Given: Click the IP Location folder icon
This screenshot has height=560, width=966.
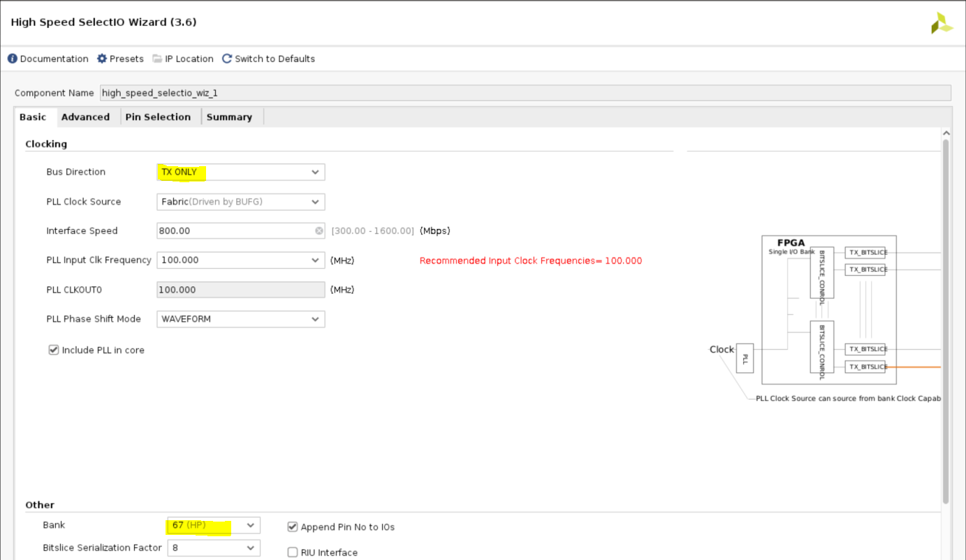Looking at the screenshot, I should (x=157, y=59).
